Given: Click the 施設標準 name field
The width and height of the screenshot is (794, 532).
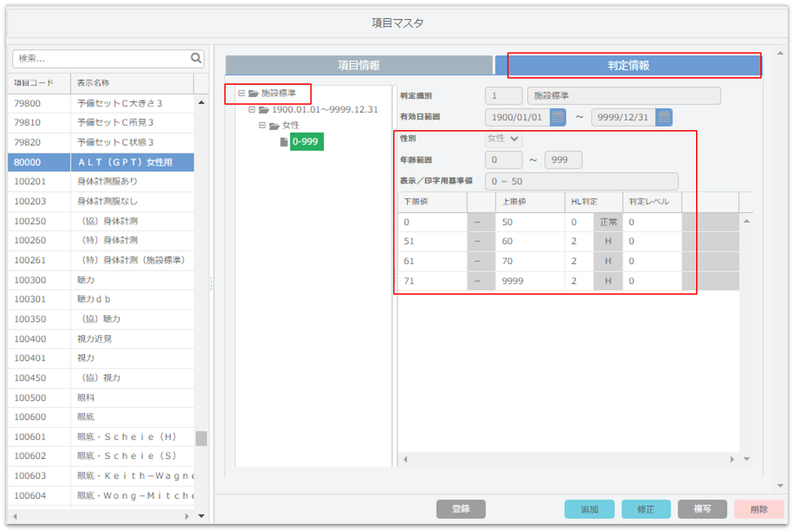Looking at the screenshot, I should pos(624,96).
